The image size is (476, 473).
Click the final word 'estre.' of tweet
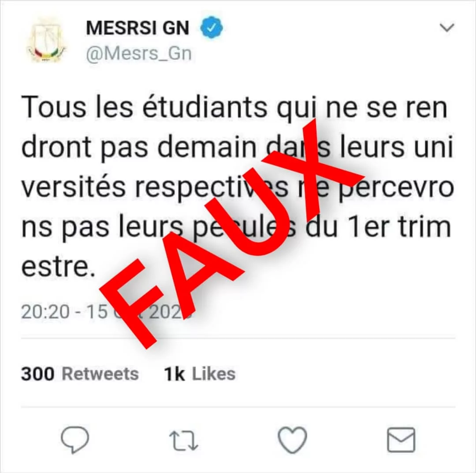tap(59, 267)
